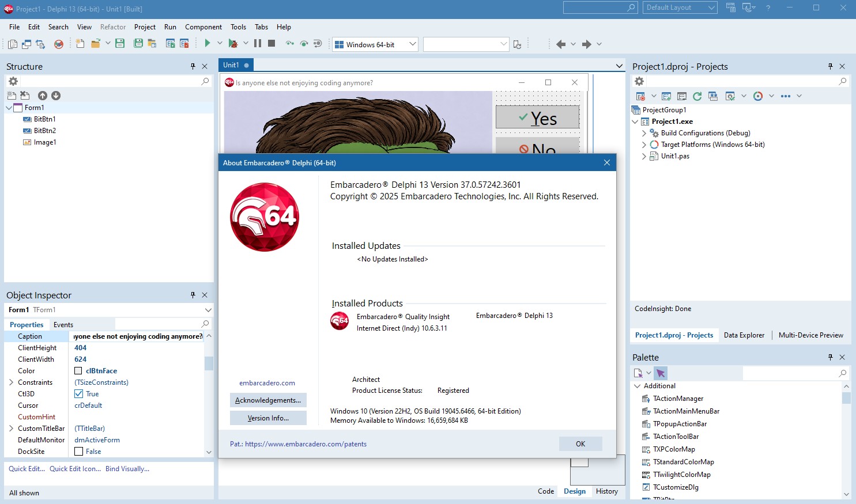Toggle the selection arrow tool in Palette
The width and height of the screenshot is (856, 504).
(661, 373)
